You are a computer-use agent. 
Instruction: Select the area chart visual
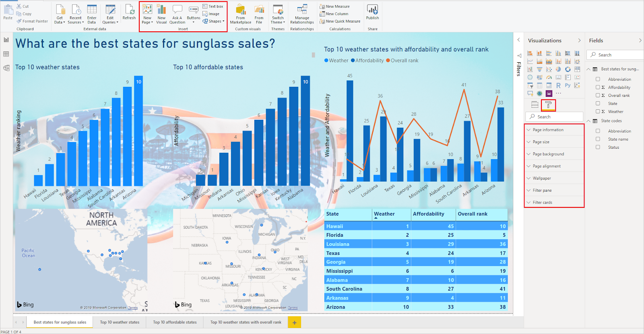click(539, 61)
